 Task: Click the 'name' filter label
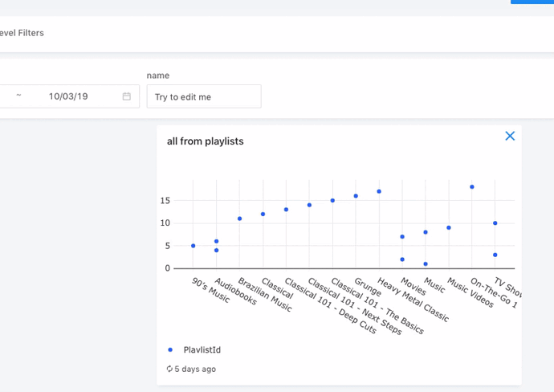(158, 76)
